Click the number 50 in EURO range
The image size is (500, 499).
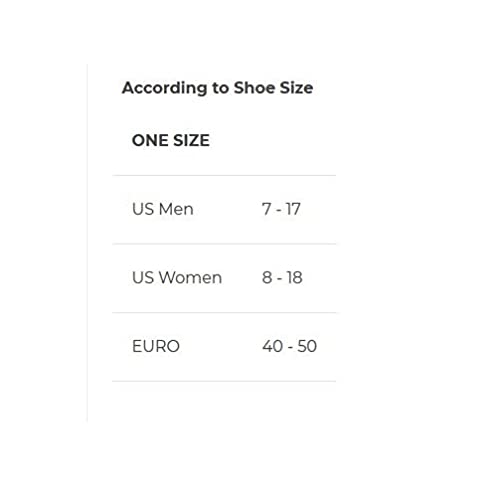(x=307, y=346)
